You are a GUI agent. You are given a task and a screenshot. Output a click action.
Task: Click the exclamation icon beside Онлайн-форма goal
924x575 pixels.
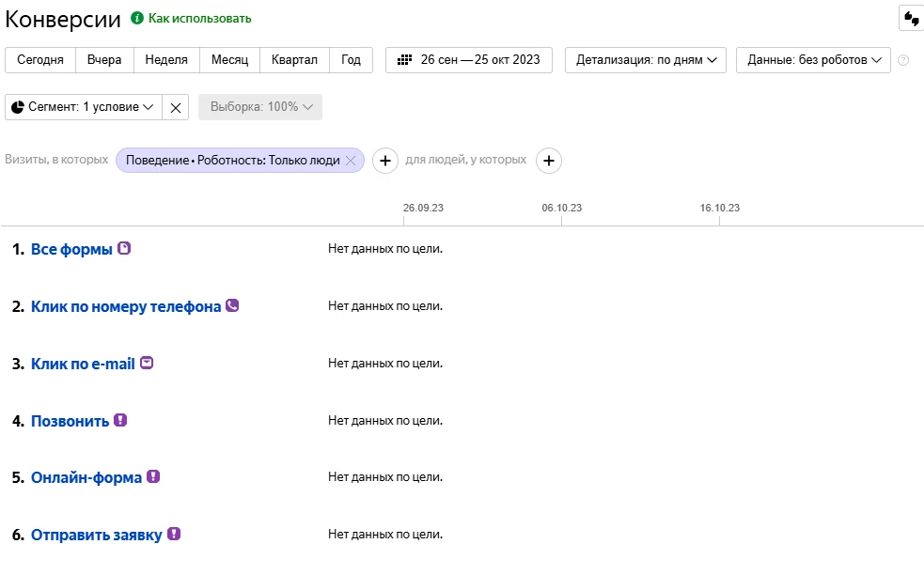click(x=153, y=476)
